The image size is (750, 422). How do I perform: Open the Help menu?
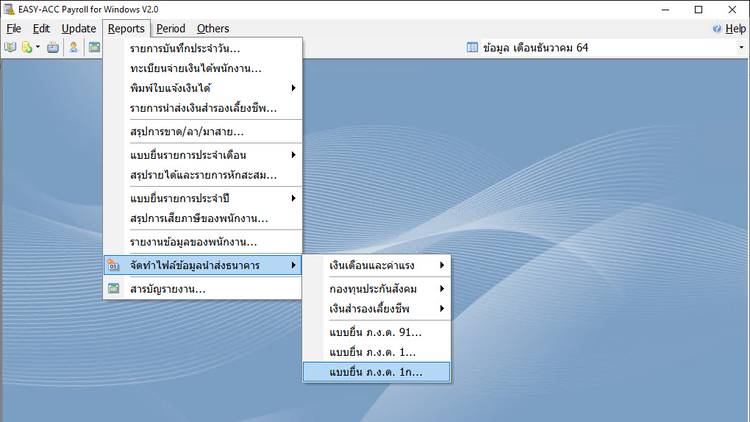(x=735, y=29)
